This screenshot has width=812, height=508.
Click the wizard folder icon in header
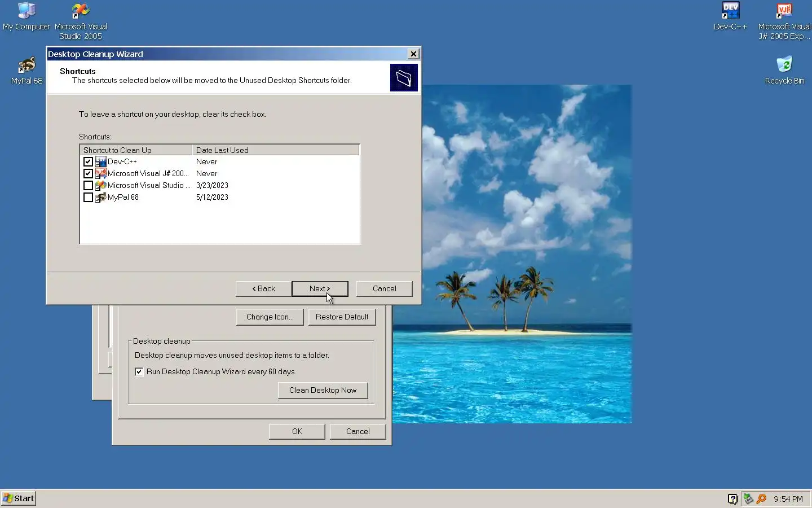coord(404,77)
